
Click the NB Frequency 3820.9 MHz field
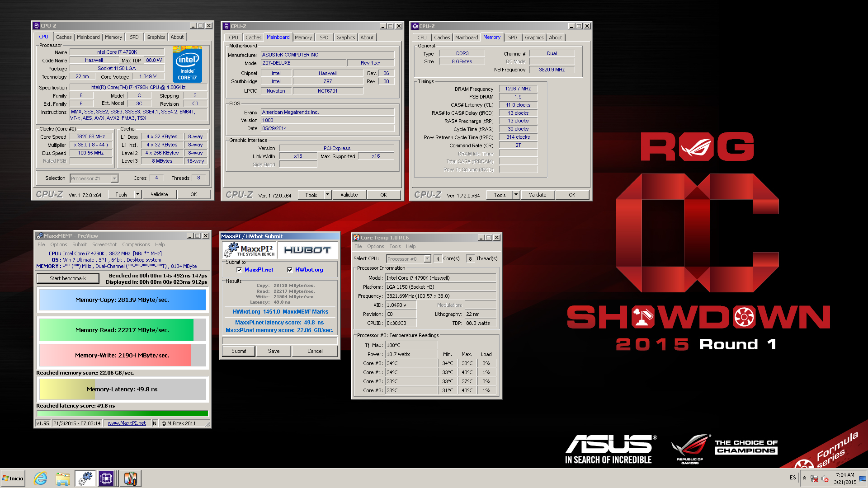(x=552, y=70)
